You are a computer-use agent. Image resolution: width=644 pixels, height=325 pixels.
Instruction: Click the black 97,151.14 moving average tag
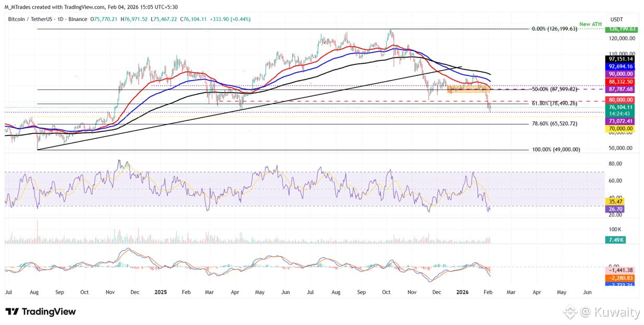click(622, 60)
